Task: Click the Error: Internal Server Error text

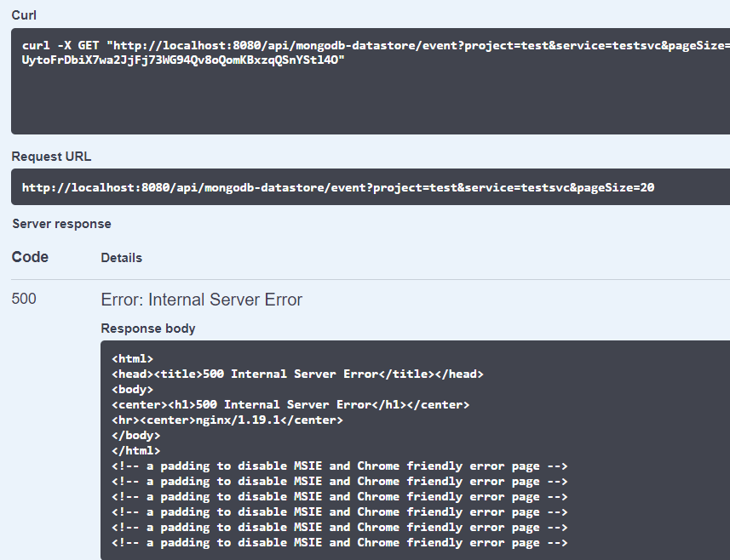Action: [x=202, y=300]
